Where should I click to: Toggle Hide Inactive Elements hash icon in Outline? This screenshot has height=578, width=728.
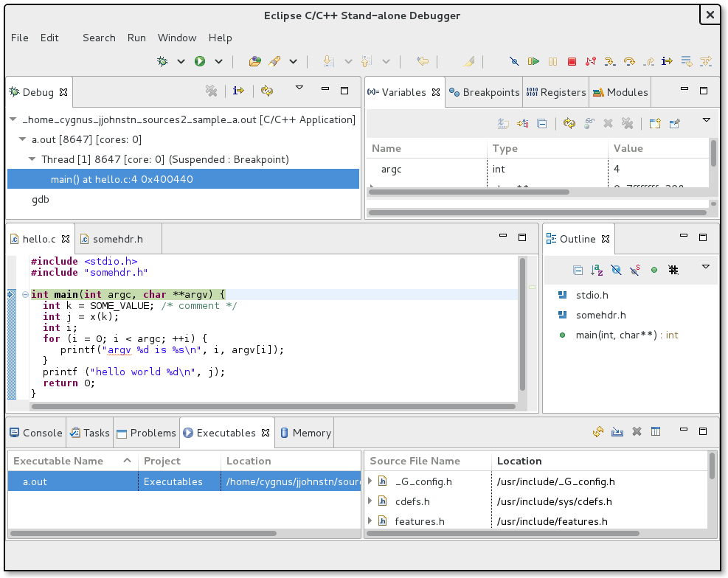673,270
